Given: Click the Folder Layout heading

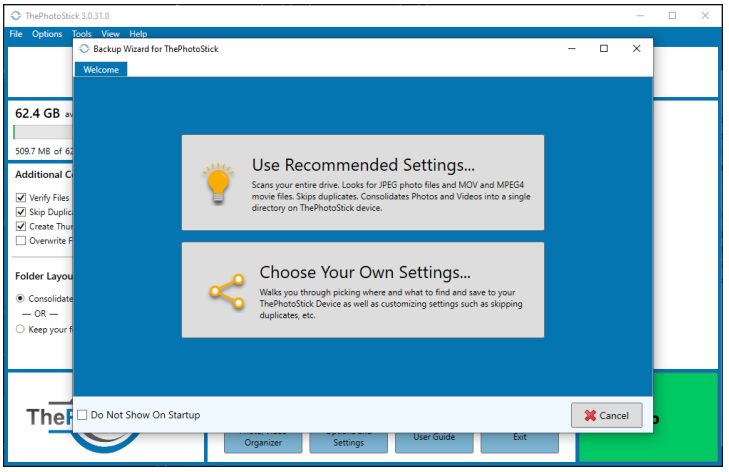Looking at the screenshot, I should click(44, 276).
